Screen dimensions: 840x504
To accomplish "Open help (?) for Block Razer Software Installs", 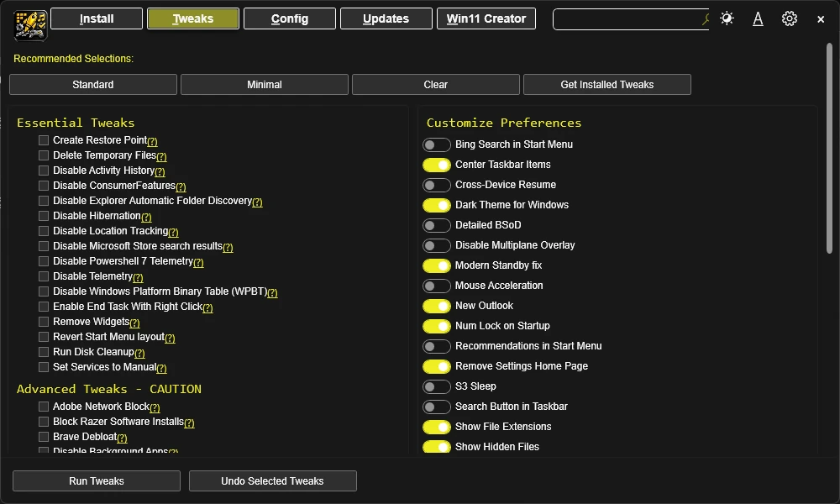I will [189, 423].
